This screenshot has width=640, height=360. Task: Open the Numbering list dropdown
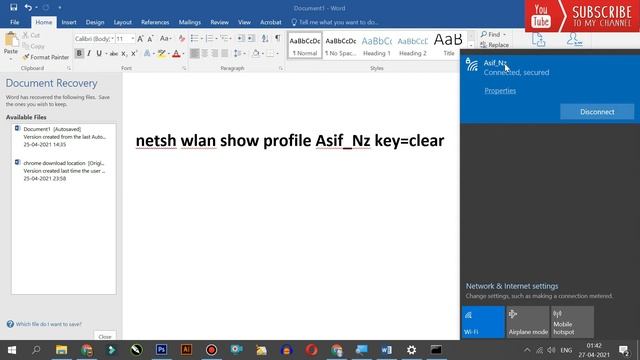click(x=216, y=38)
